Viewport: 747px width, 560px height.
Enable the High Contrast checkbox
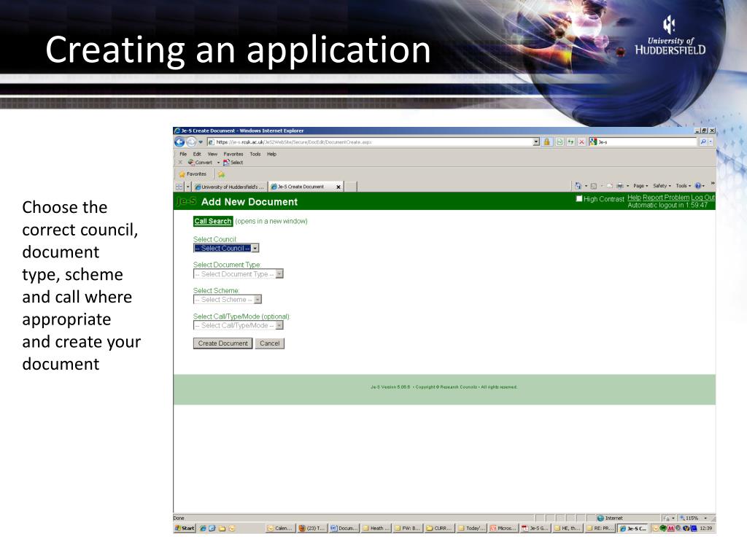[x=579, y=198]
